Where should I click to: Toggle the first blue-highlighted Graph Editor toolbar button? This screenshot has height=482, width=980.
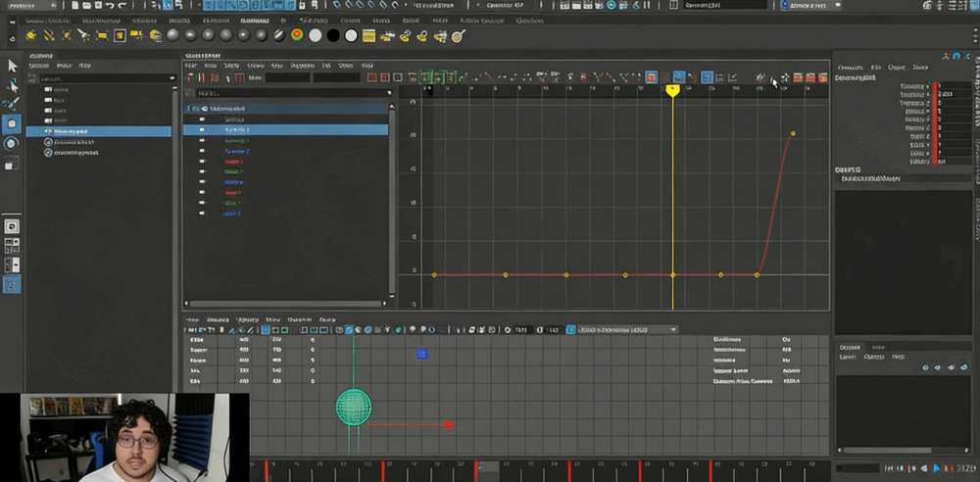click(x=678, y=77)
